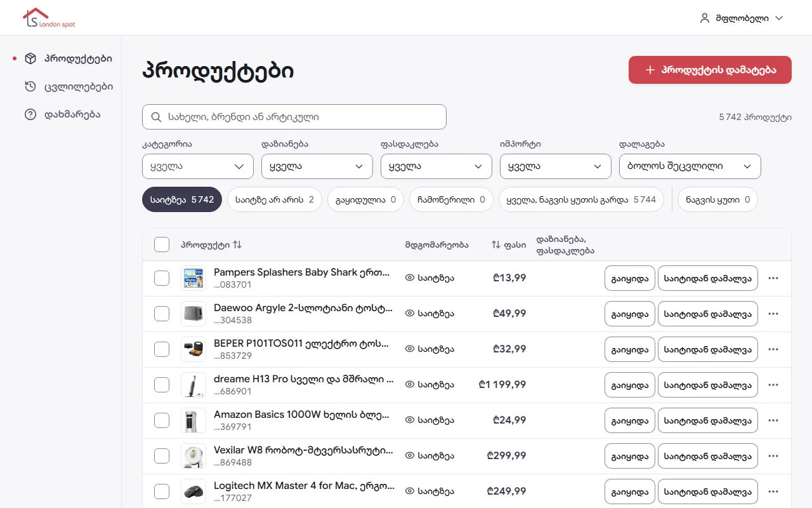Open BEPER P101TOS011 product thumbnail
Image resolution: width=812 pixels, height=508 pixels.
(x=193, y=349)
